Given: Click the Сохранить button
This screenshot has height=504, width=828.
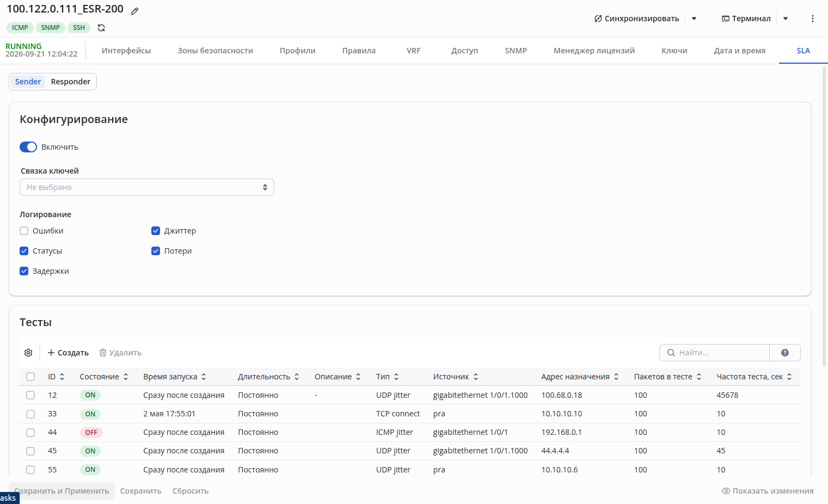Looking at the screenshot, I should [x=141, y=491].
